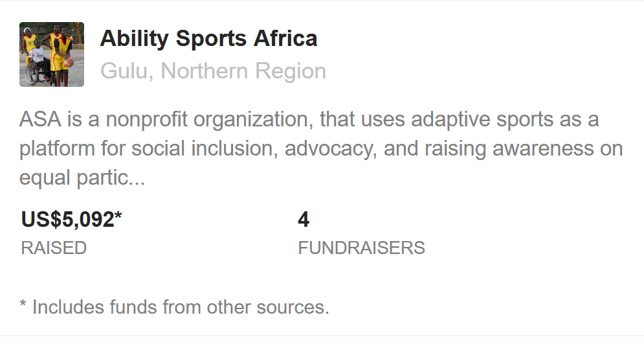Click the ASA acronym starting the description

tap(40, 119)
